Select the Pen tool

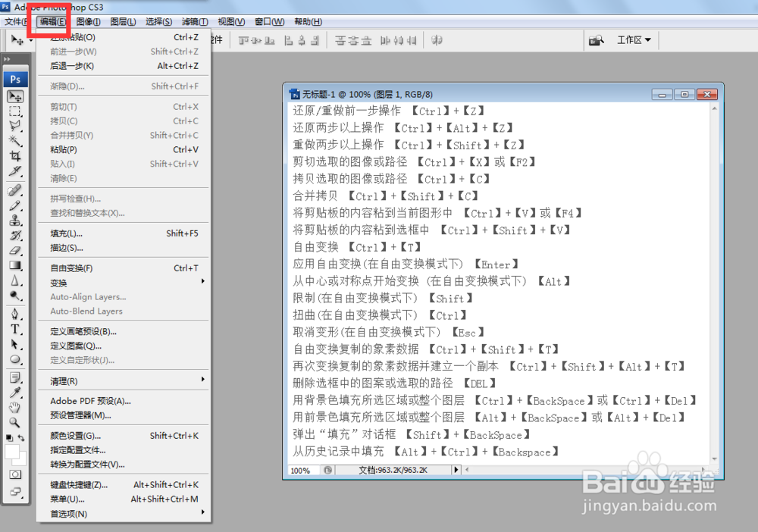tap(15, 314)
